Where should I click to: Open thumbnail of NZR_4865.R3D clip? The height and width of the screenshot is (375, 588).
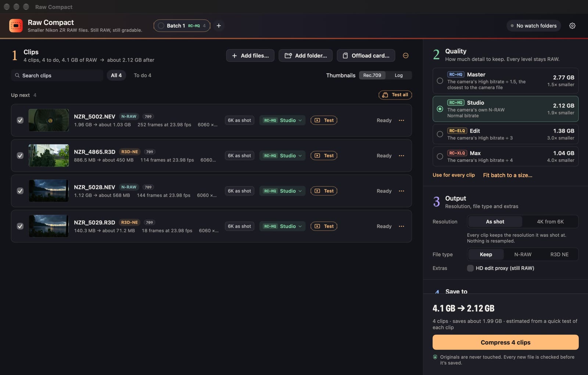pos(49,156)
